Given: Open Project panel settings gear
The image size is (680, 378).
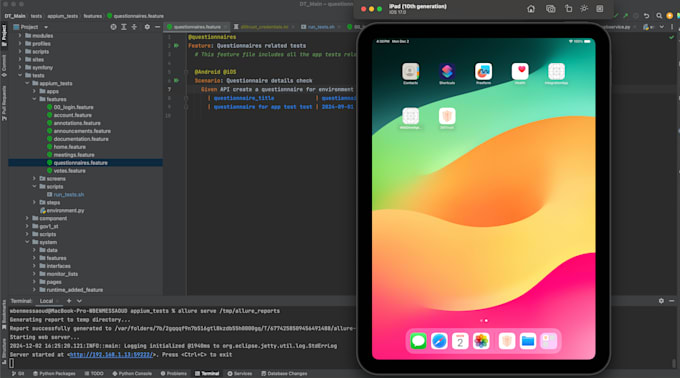Looking at the screenshot, I should coord(147,27).
